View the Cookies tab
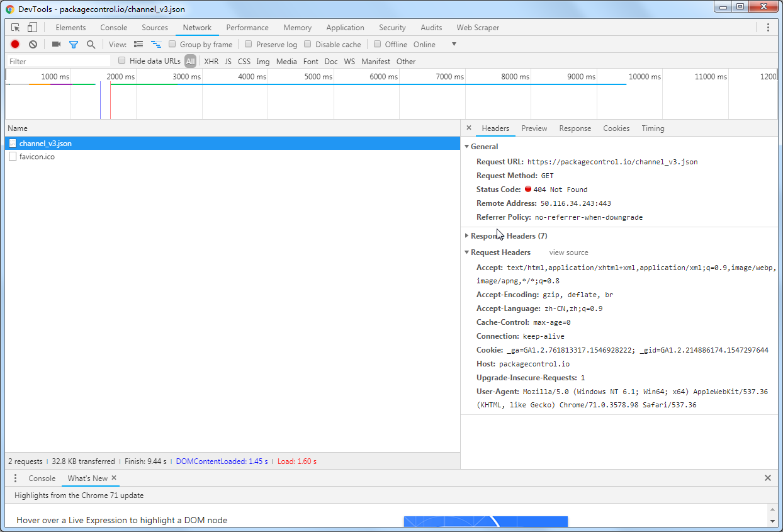 point(616,128)
